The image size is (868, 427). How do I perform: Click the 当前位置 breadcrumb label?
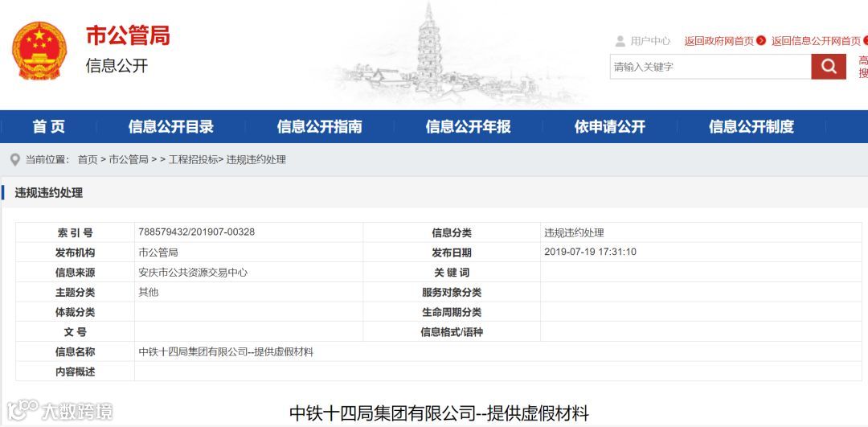click(x=47, y=160)
